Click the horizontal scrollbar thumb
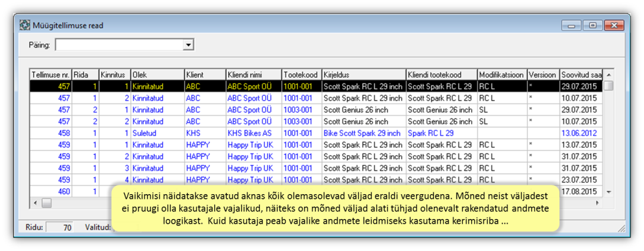 [46, 202]
